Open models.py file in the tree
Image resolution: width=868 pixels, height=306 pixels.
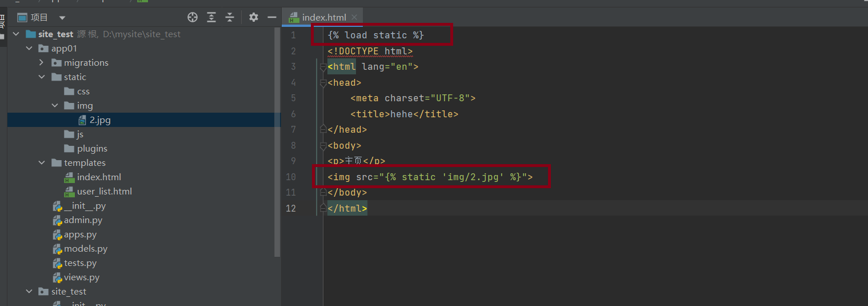(85, 249)
